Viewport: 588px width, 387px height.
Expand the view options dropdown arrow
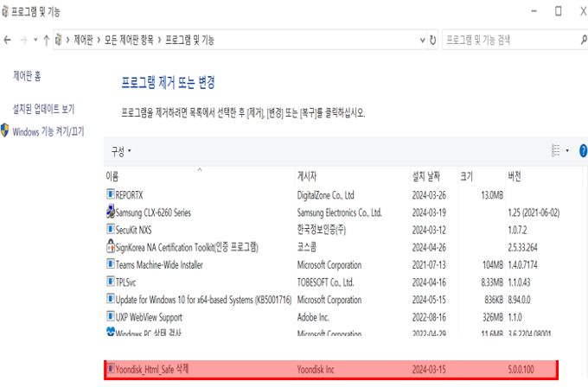tap(567, 150)
